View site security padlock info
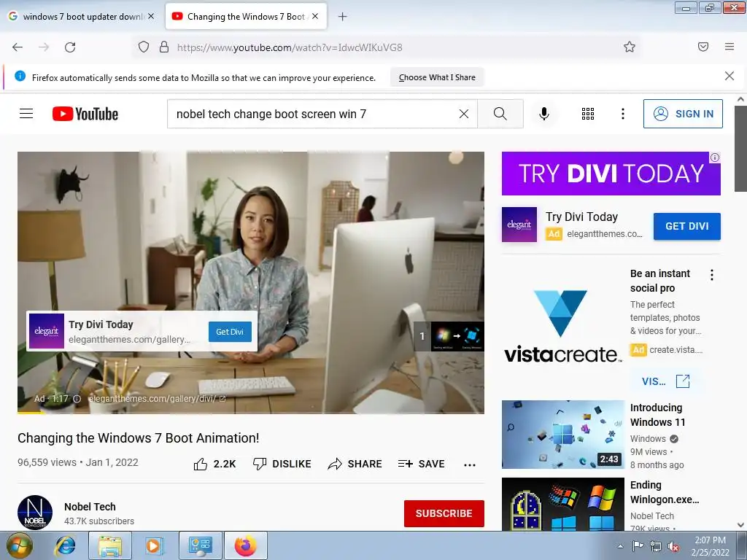 [164, 47]
